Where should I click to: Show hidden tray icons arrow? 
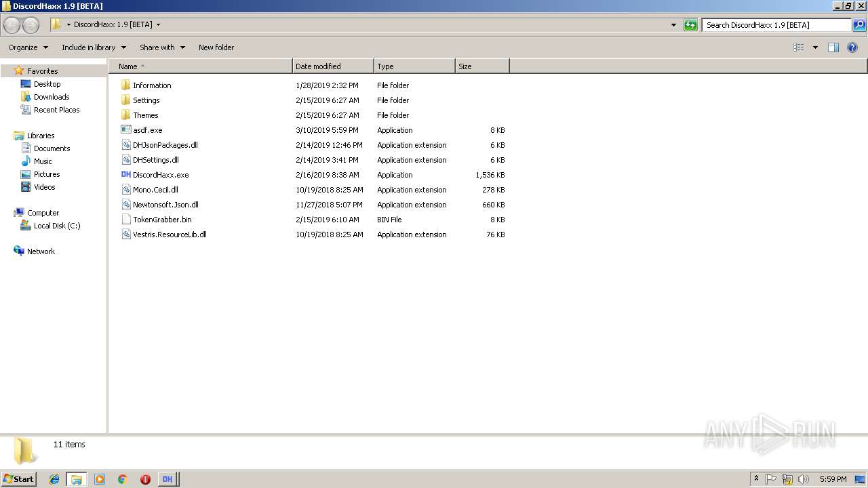tap(756, 479)
